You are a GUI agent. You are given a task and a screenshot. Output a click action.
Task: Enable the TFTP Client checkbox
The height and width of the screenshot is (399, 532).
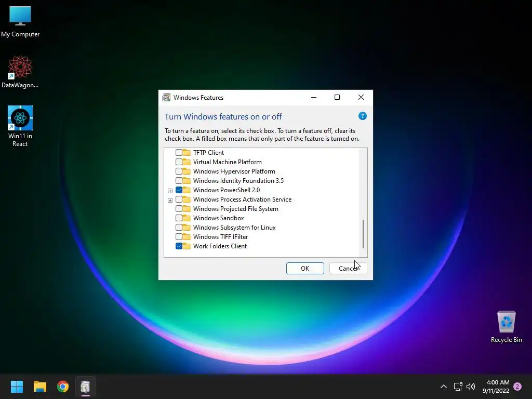pyautogui.click(x=179, y=153)
